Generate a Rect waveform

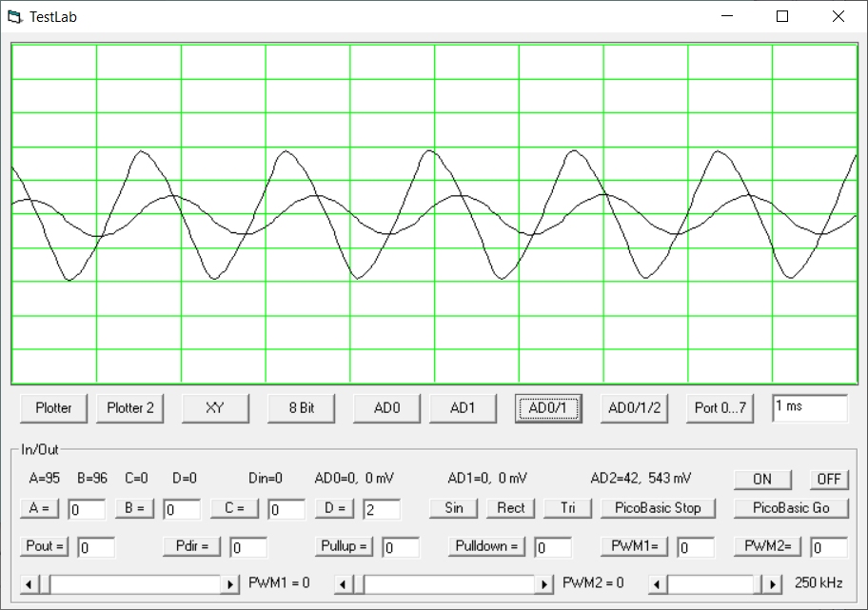pos(510,508)
